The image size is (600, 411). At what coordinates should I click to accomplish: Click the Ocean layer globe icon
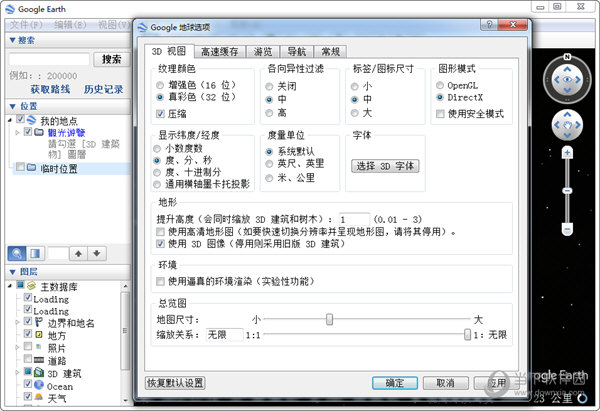tap(39, 385)
